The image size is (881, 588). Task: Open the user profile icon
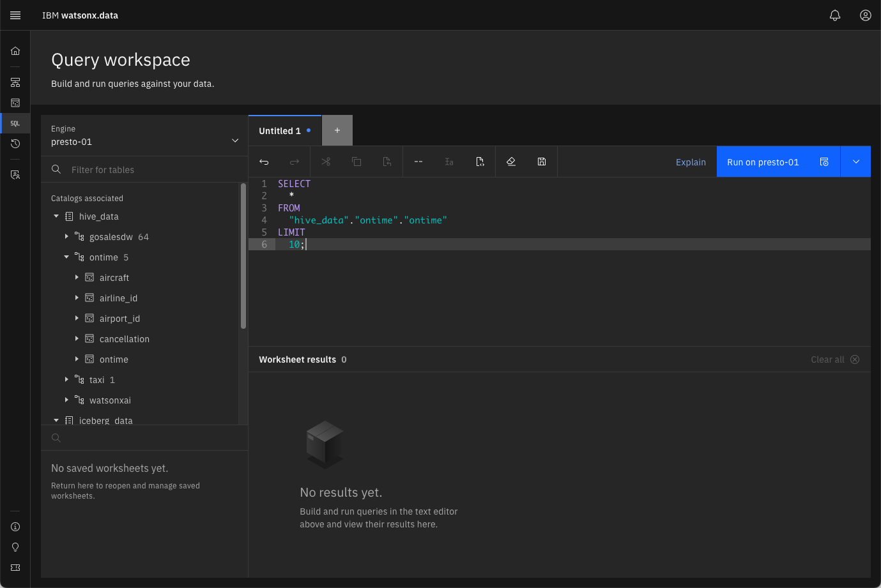tap(865, 15)
